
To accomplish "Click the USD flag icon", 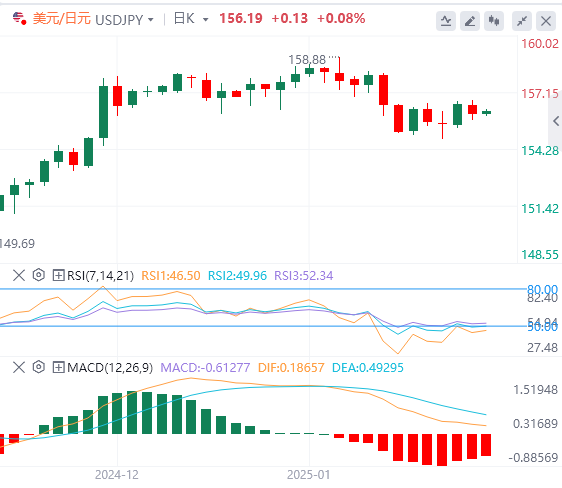I will click(19, 18).
